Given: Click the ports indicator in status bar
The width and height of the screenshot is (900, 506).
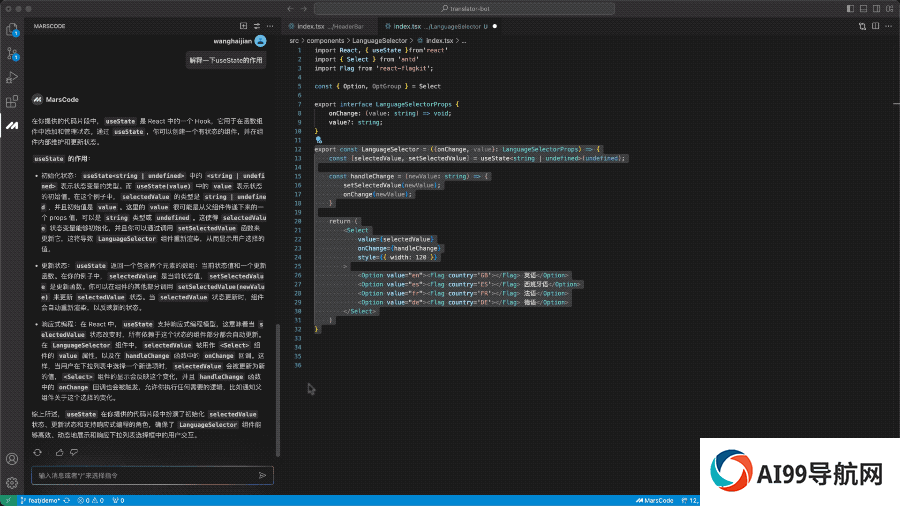Looking at the screenshot, I should (118, 500).
